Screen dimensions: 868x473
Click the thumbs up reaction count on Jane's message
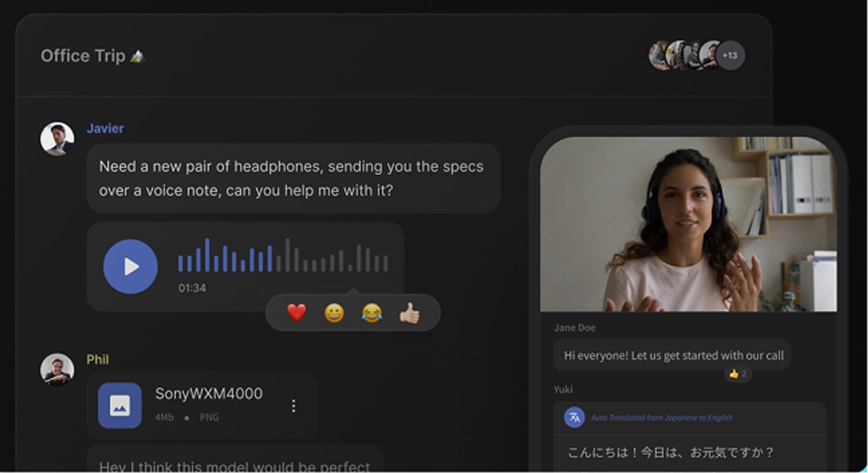point(738,374)
